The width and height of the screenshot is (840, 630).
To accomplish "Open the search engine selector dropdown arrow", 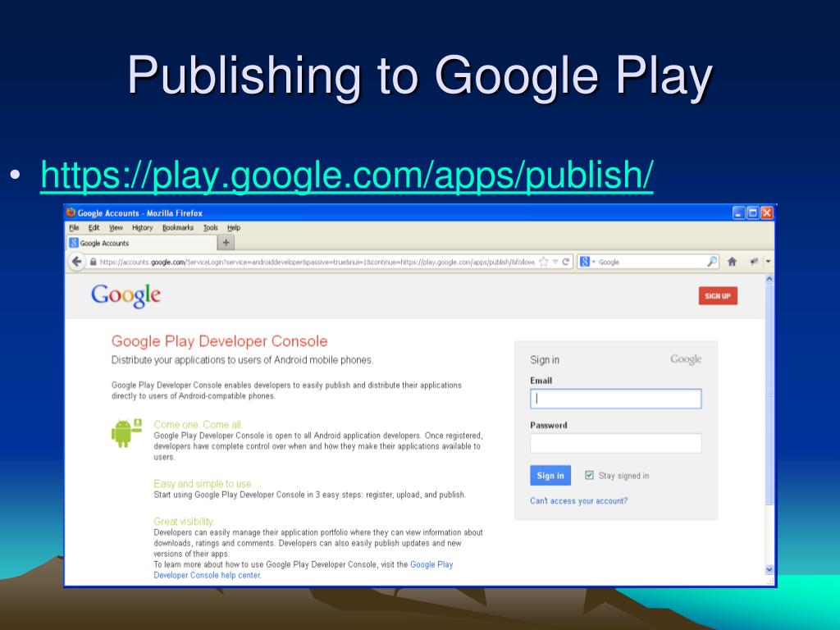I will tap(594, 262).
